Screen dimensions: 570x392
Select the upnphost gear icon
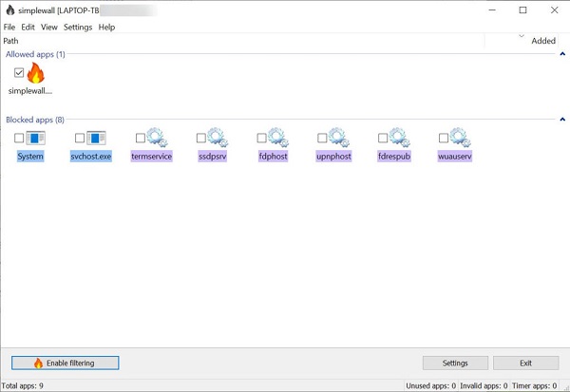(x=339, y=138)
